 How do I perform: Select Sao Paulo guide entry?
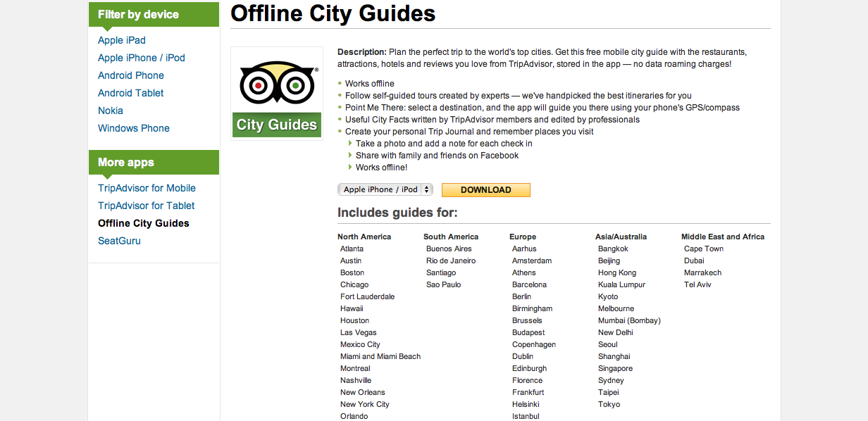point(444,284)
